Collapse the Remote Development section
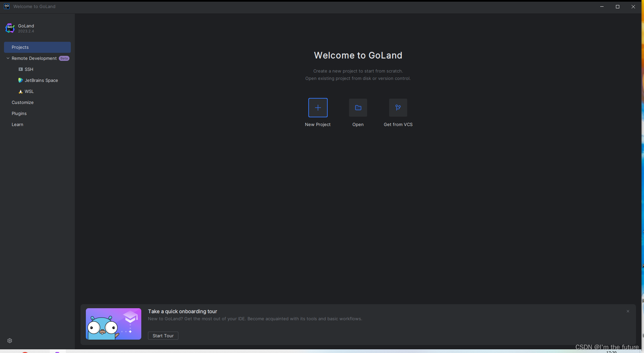Image resolution: width=644 pixels, height=353 pixels. [x=8, y=58]
